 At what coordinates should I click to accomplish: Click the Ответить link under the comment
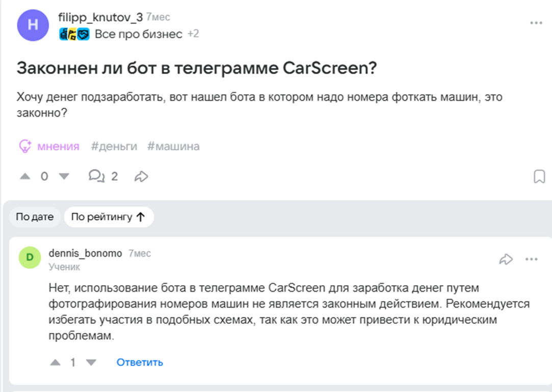click(139, 362)
